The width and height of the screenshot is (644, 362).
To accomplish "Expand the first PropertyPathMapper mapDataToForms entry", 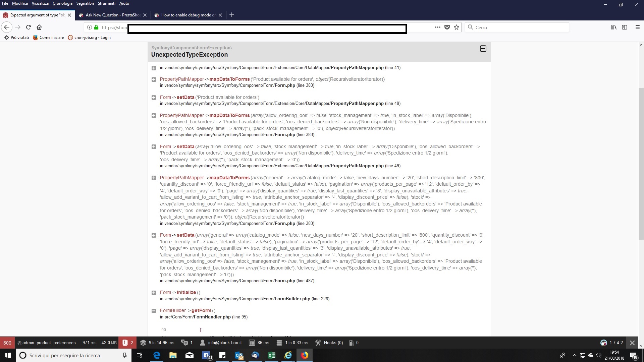I will click(x=154, y=79).
